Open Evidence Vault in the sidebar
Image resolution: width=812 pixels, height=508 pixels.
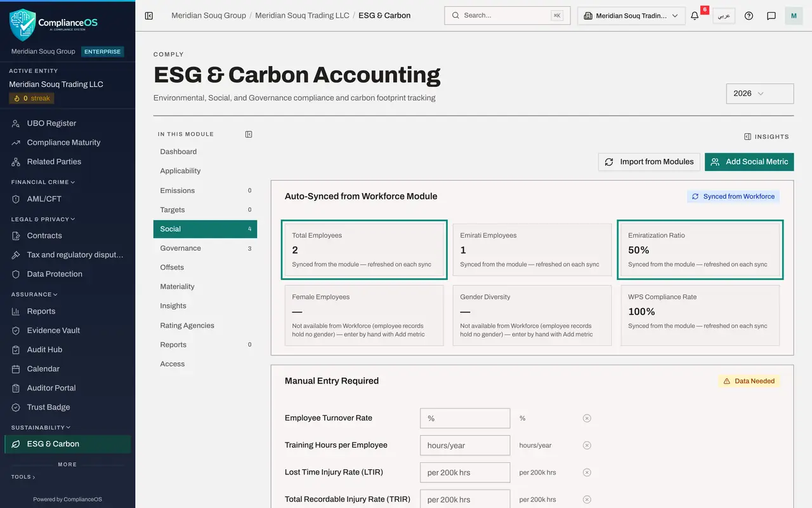68,330
